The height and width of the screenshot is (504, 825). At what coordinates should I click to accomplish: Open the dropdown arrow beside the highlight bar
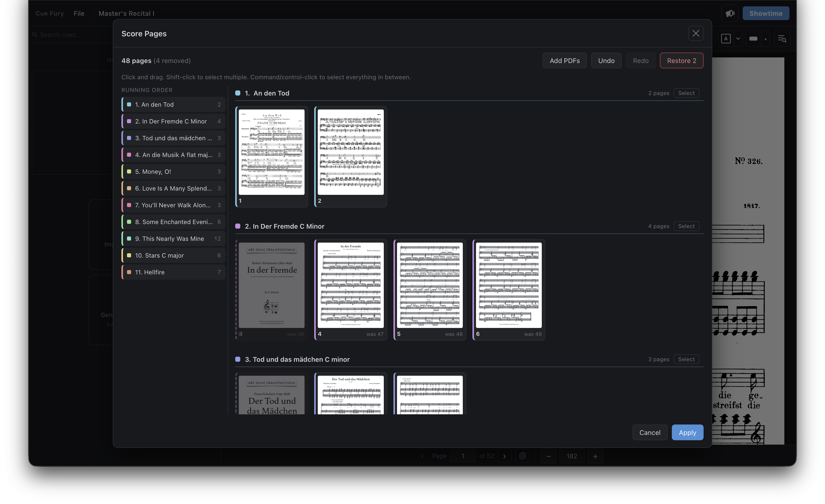click(x=765, y=39)
